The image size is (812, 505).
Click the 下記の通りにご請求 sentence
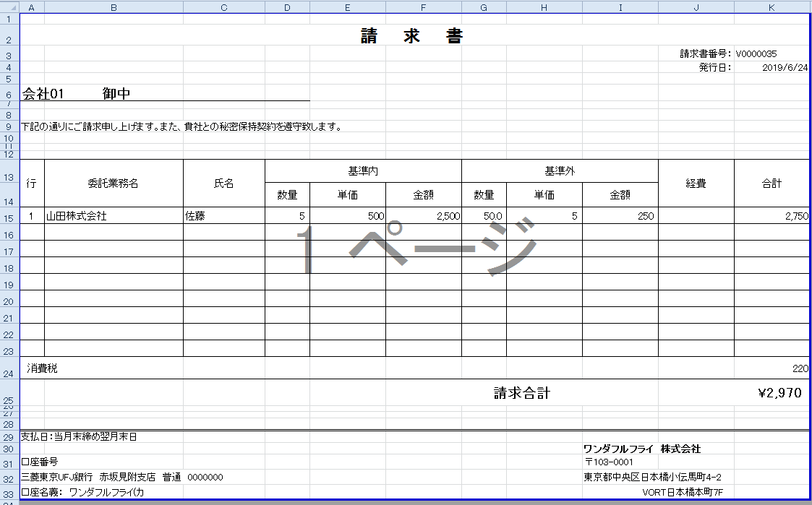pyautogui.click(x=181, y=126)
